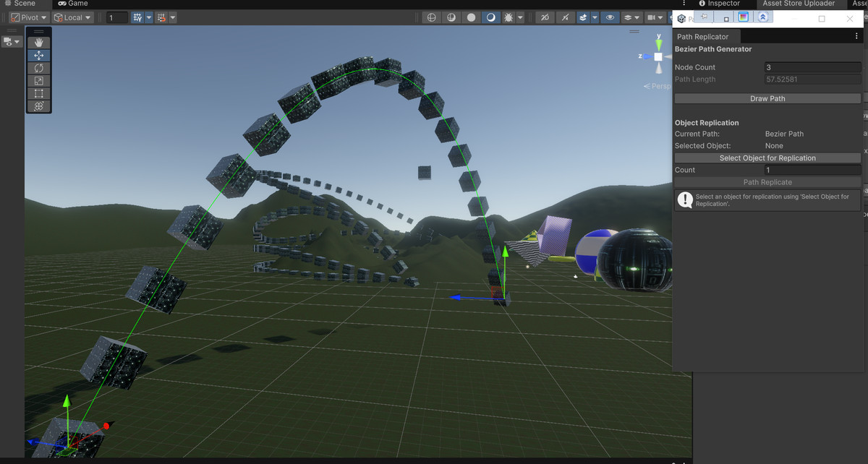868x464 pixels.
Task: Click the Draw Path button
Action: click(767, 98)
